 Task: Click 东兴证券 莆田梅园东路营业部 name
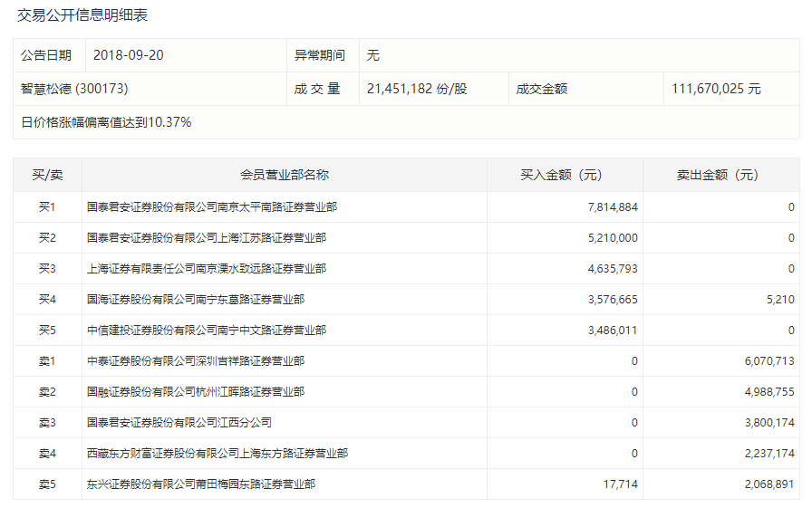(x=200, y=484)
